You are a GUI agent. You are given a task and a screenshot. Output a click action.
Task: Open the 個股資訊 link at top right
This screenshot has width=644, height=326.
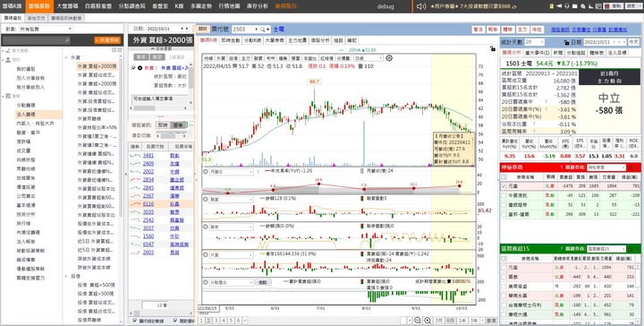point(560,30)
